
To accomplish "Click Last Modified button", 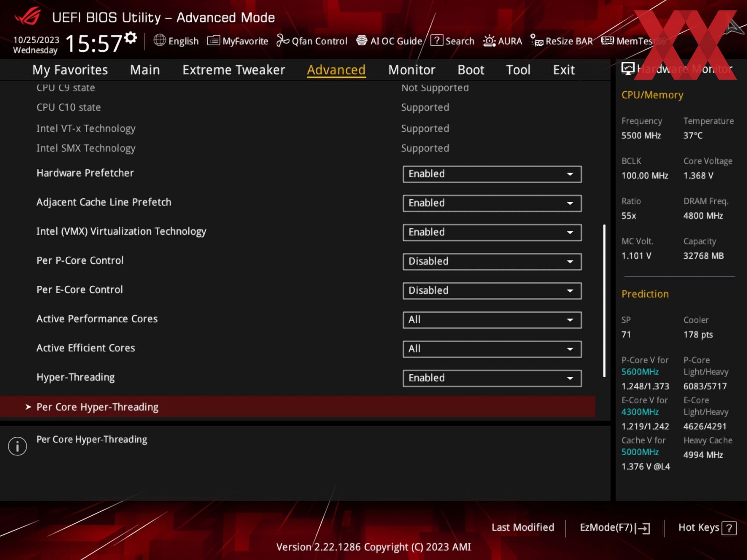I will pyautogui.click(x=523, y=527).
